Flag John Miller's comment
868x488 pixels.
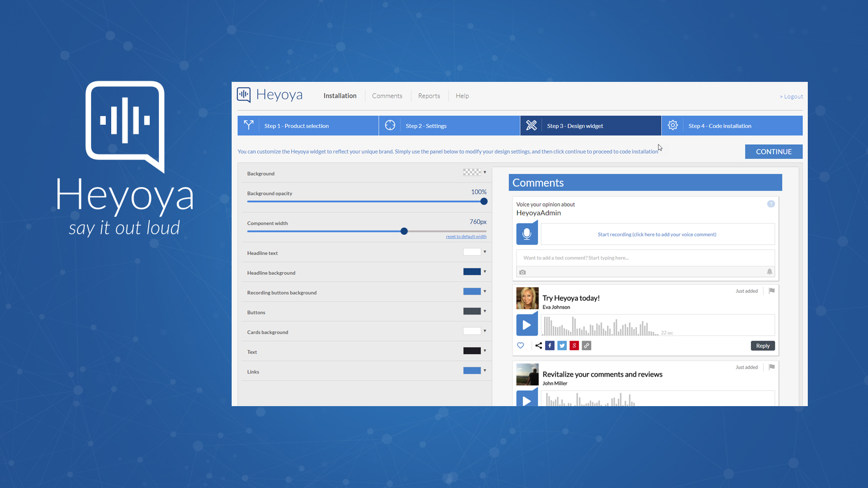[x=771, y=367]
